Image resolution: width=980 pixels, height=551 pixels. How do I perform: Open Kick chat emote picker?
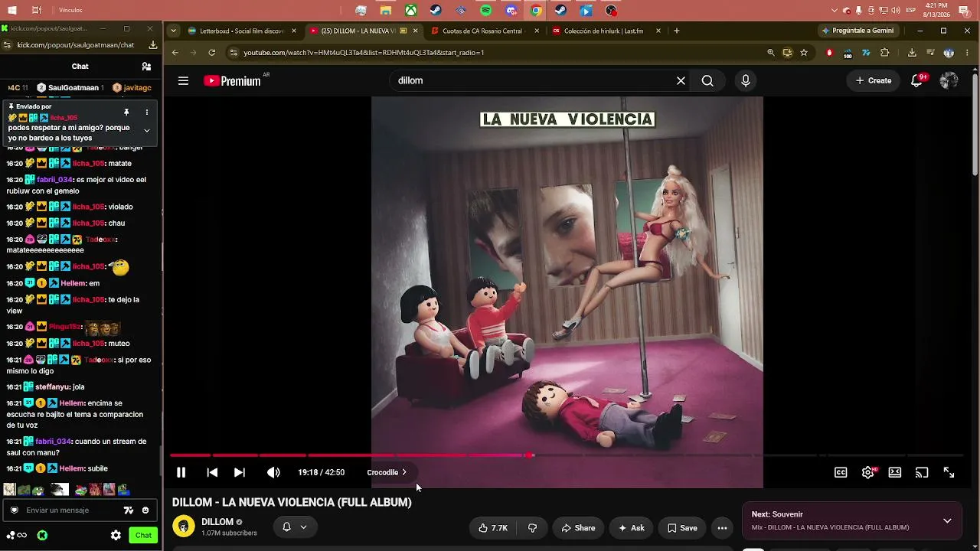[145, 510]
